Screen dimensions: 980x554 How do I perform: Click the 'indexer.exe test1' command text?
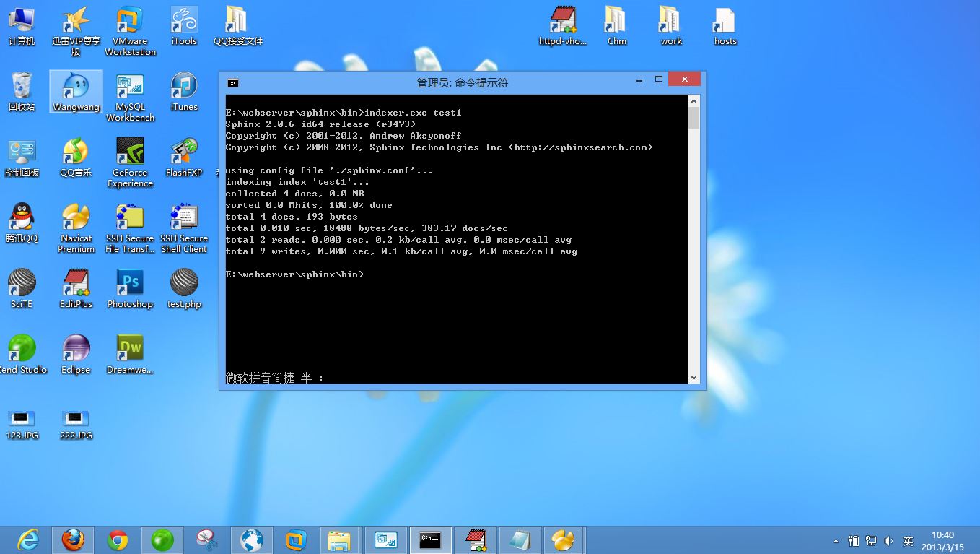point(413,113)
